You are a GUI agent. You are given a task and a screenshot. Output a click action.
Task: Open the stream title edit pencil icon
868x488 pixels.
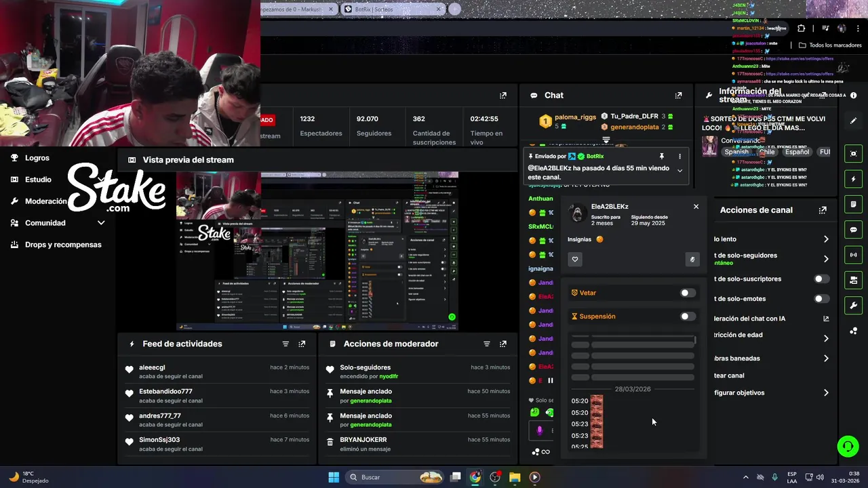tap(854, 121)
